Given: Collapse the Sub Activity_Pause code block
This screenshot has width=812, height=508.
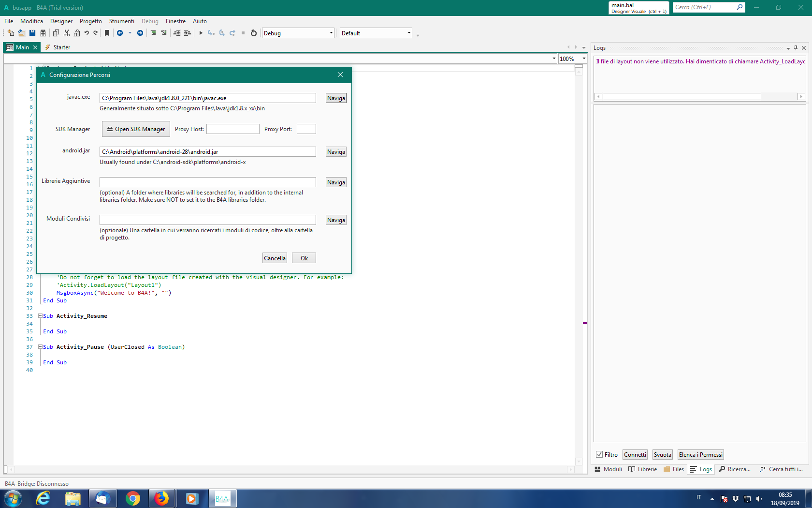Looking at the screenshot, I should [x=41, y=347].
